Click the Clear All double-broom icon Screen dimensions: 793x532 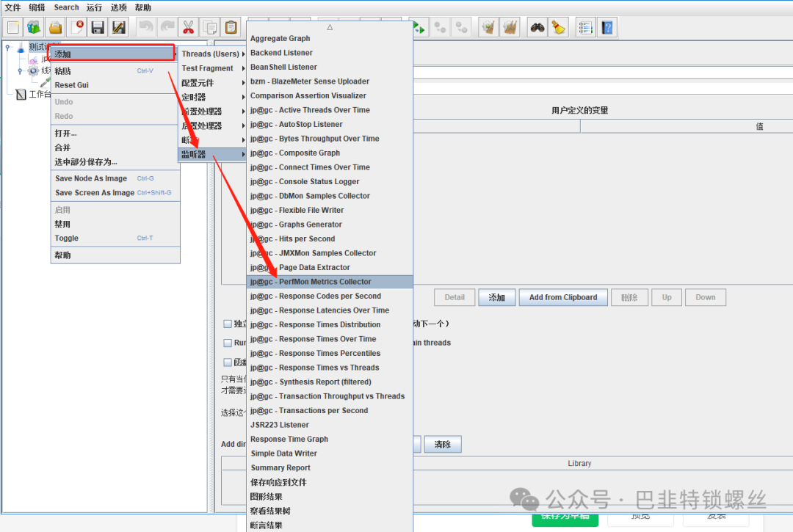510,27
